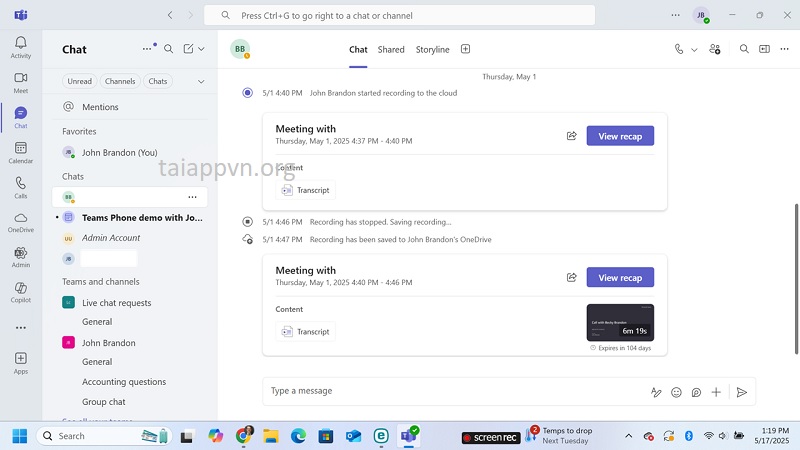
Task: Play the 6m 19s recording thumbnail
Action: click(x=620, y=322)
